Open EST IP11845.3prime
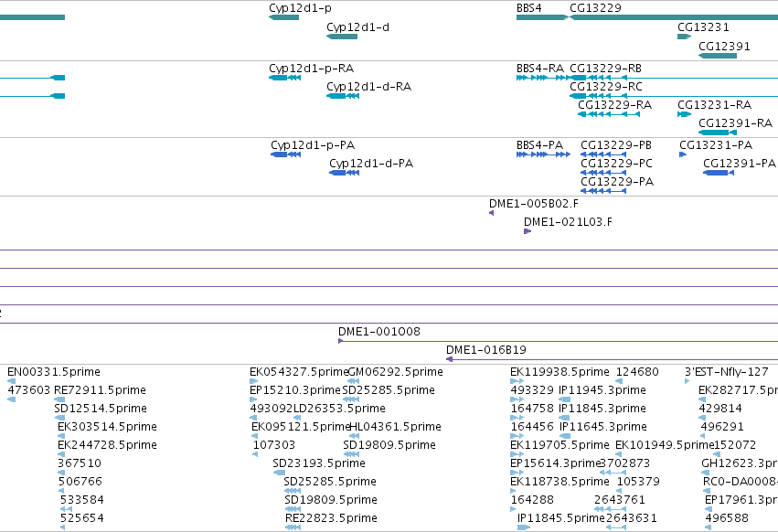Viewport: 778px width, 532px height. pos(565,418)
